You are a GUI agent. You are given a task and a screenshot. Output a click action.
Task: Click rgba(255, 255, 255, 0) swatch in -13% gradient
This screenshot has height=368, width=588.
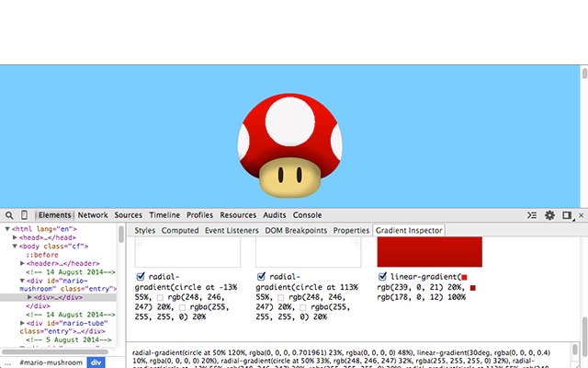(x=182, y=308)
